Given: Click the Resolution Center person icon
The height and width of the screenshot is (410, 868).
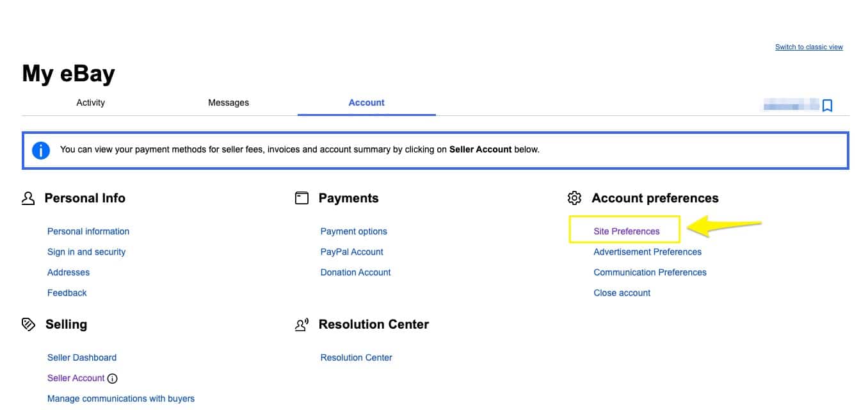Looking at the screenshot, I should coord(301,325).
